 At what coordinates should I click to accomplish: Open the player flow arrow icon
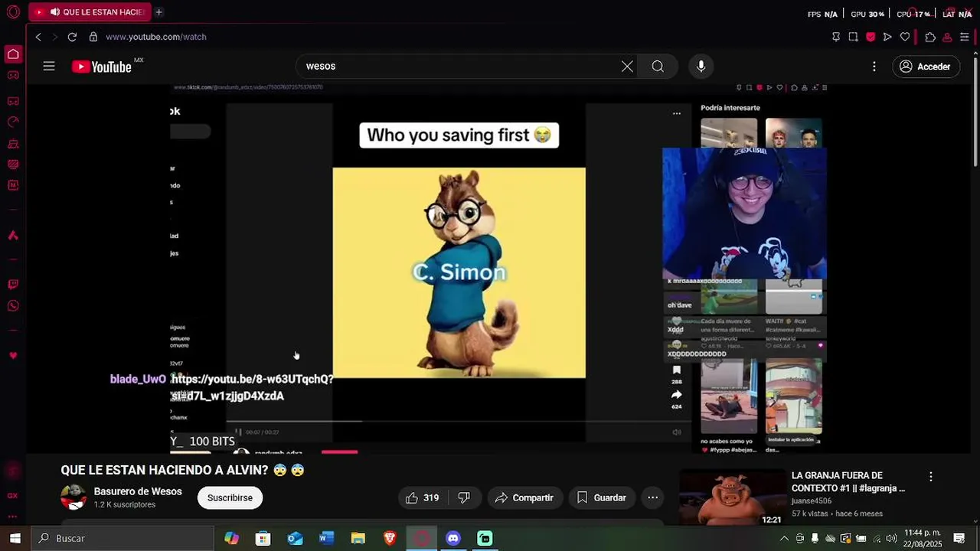(x=887, y=37)
